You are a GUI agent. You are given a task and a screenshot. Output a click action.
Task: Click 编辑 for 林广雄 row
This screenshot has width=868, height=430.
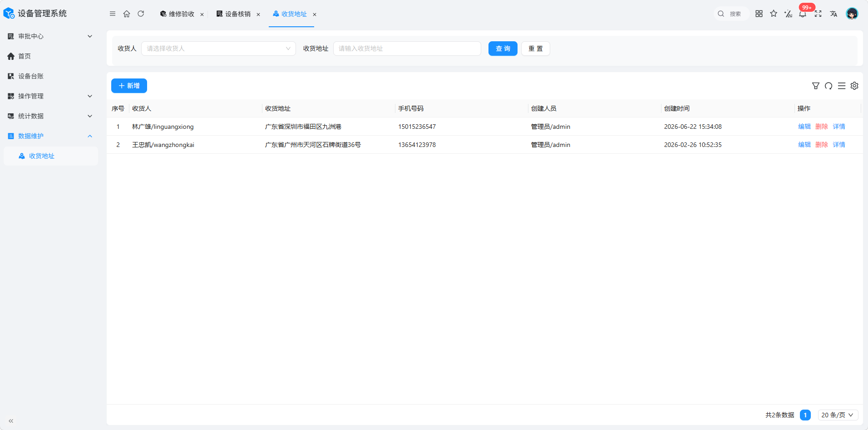[804, 127]
